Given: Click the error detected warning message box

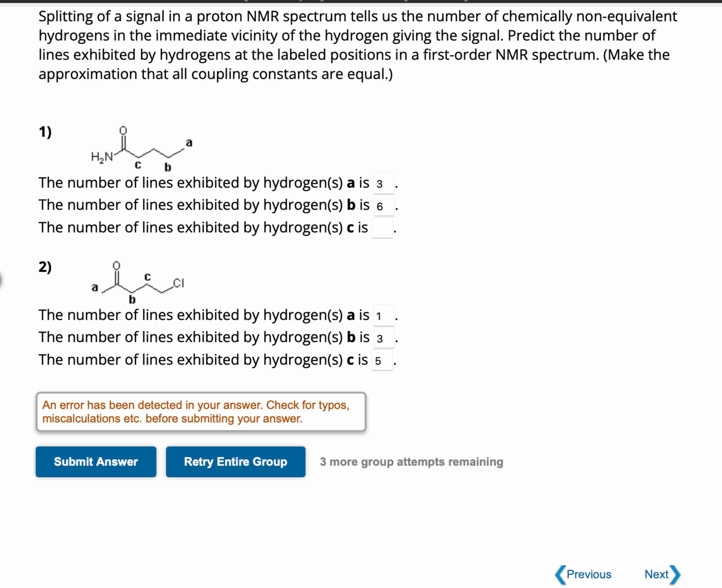Looking at the screenshot, I should click(x=201, y=411).
